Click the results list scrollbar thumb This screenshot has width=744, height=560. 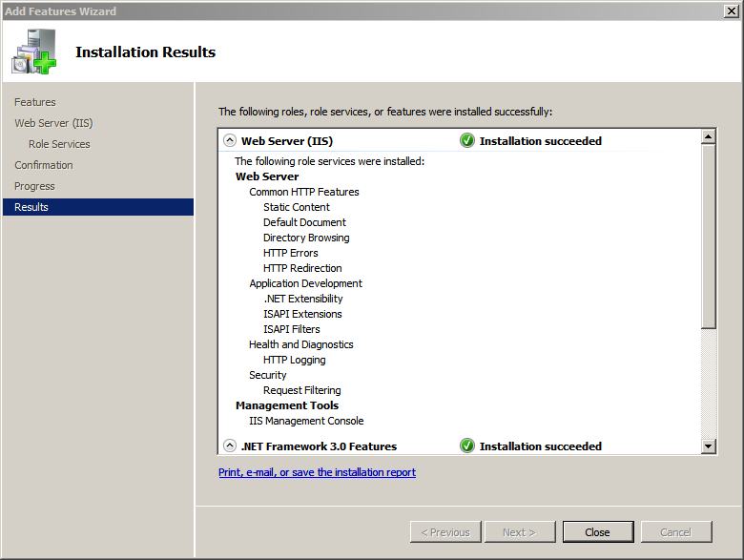click(x=708, y=236)
